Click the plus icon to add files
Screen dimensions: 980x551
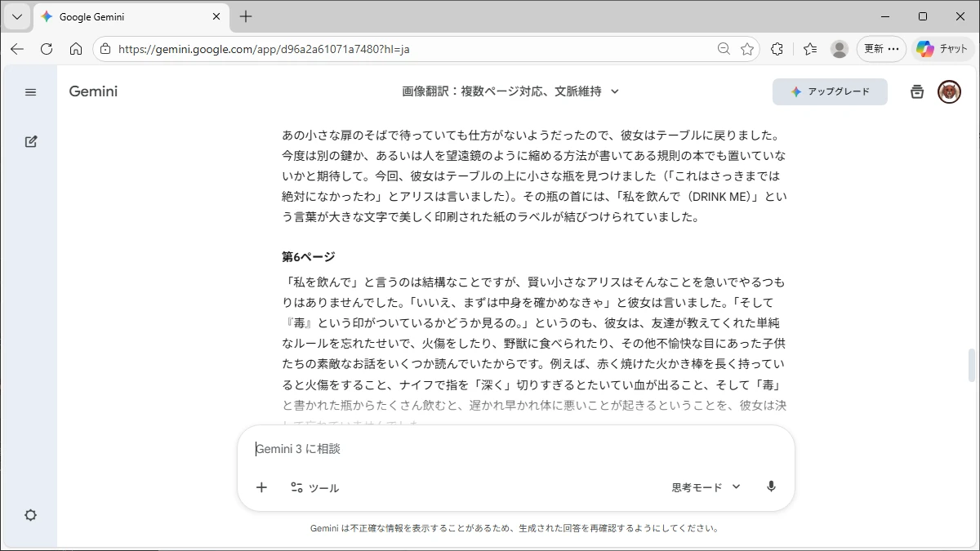tap(261, 487)
